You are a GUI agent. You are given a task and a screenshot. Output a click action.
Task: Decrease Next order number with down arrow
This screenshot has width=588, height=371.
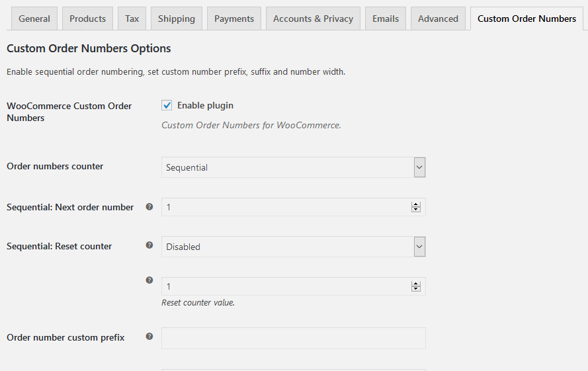point(416,210)
